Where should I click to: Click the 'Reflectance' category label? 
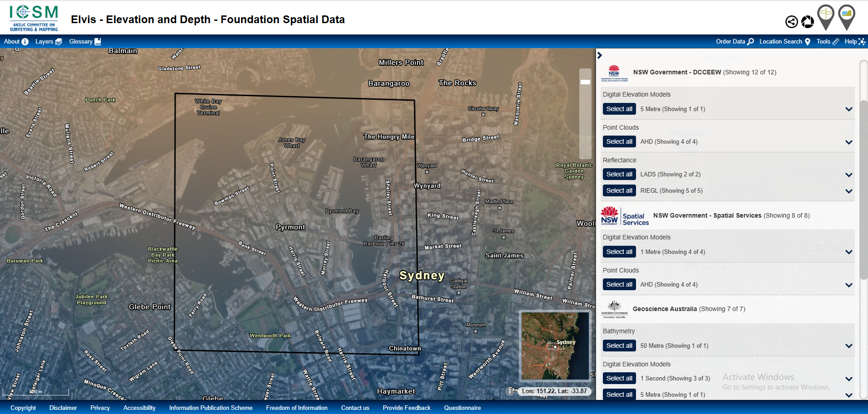pos(619,160)
